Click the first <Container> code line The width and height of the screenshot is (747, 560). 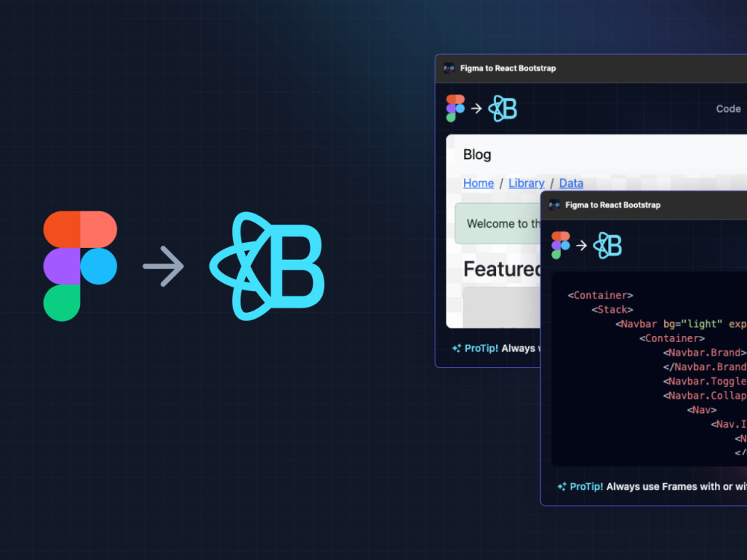pos(601,295)
